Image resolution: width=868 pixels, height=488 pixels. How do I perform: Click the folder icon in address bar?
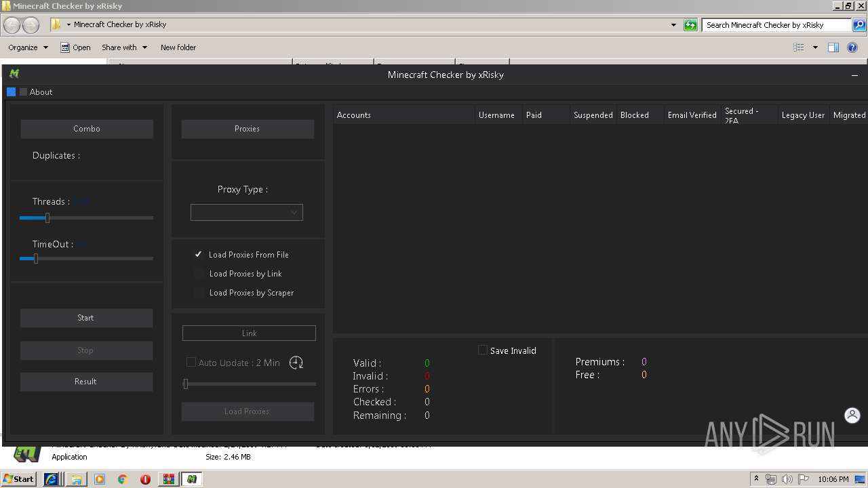tap(56, 24)
